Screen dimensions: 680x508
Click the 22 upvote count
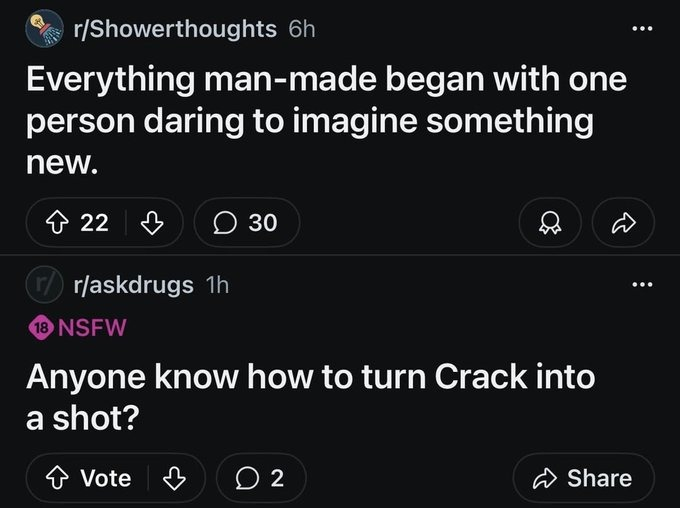click(x=93, y=222)
